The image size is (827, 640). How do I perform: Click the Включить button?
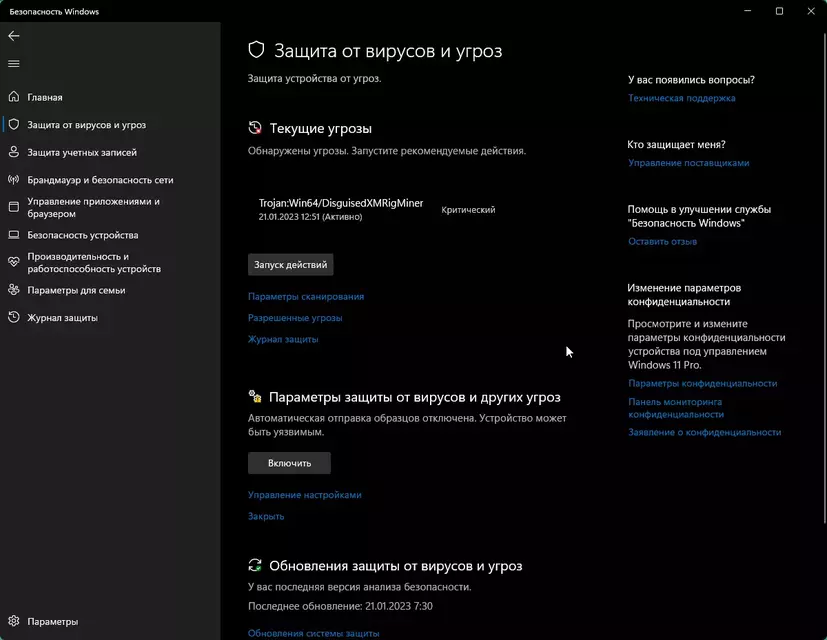click(x=290, y=463)
